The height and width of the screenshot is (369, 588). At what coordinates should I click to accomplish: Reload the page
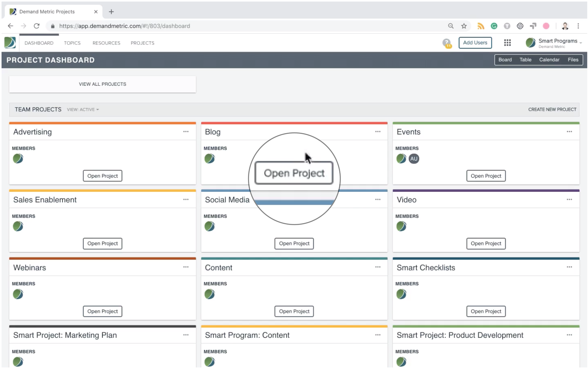[37, 26]
